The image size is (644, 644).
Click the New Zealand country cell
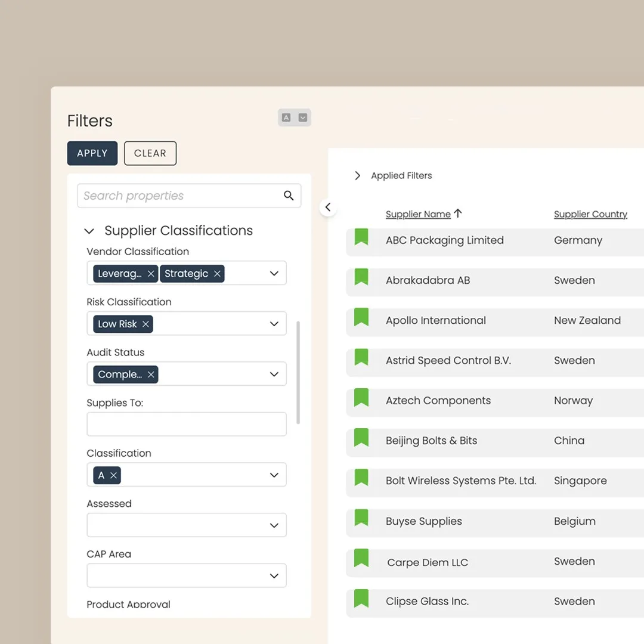(x=587, y=320)
